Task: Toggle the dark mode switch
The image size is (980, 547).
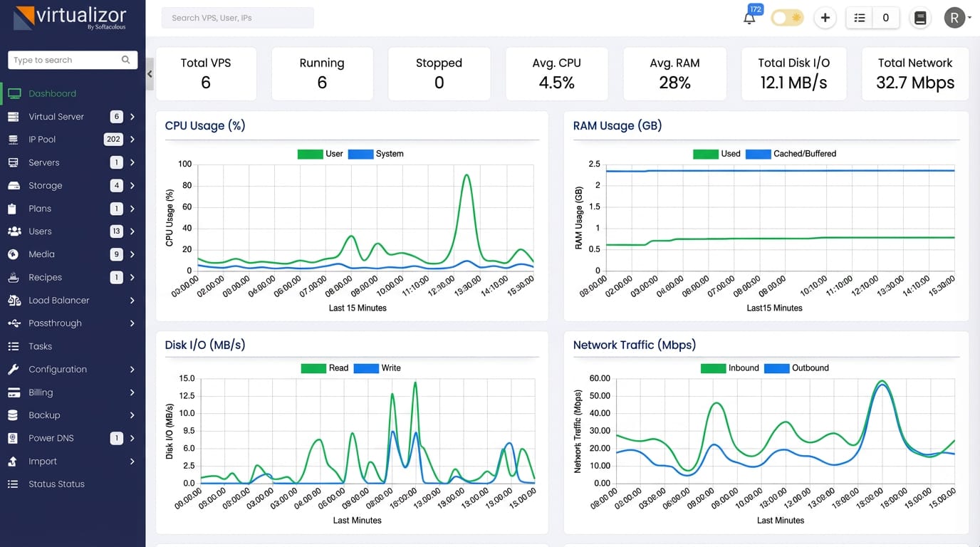Action: tap(787, 18)
